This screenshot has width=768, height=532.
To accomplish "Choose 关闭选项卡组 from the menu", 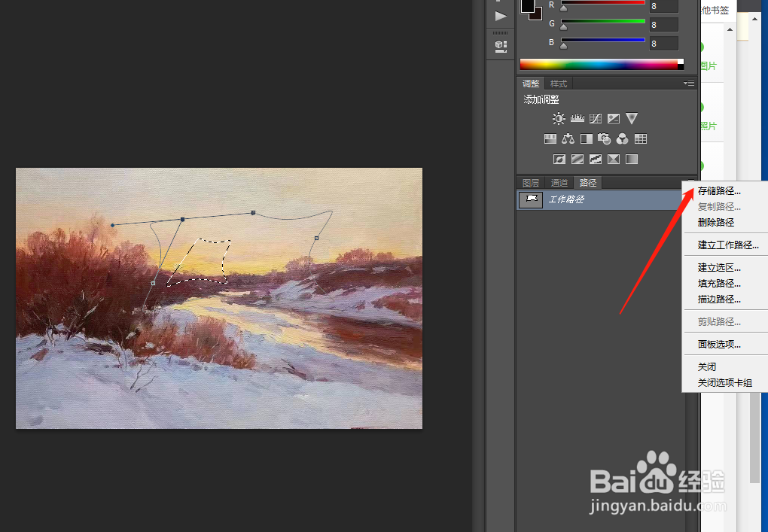I will 725,382.
